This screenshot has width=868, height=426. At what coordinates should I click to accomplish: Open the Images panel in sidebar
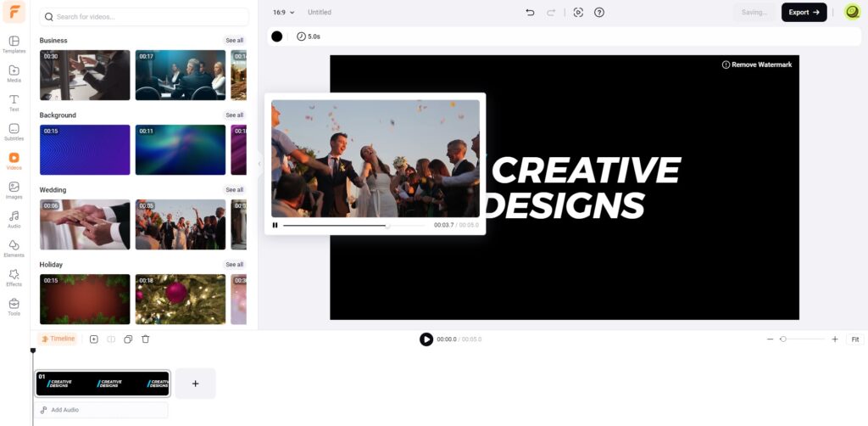coord(14,191)
